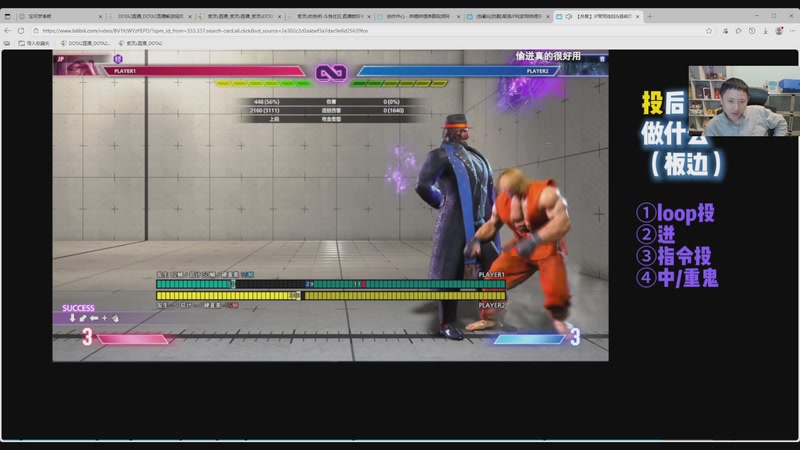Click the bilibili.com address bar URL
Screen dimensions: 800x450
[x=205, y=31]
